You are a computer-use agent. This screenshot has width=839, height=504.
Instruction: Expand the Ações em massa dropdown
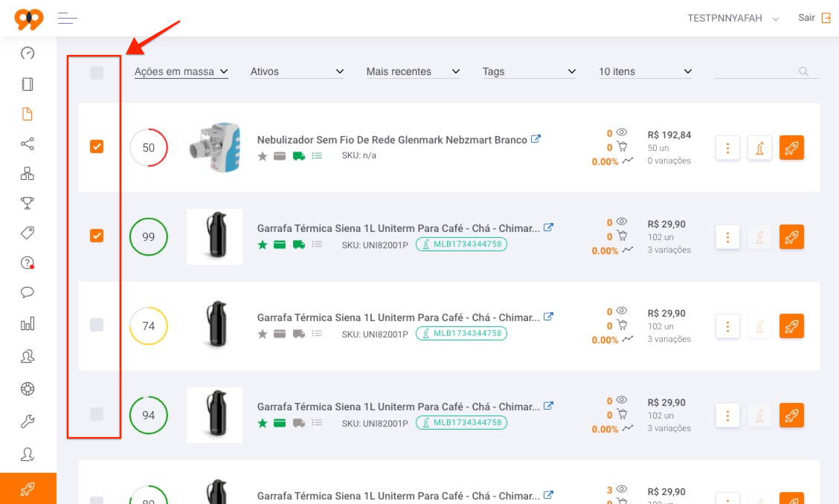[x=181, y=71]
